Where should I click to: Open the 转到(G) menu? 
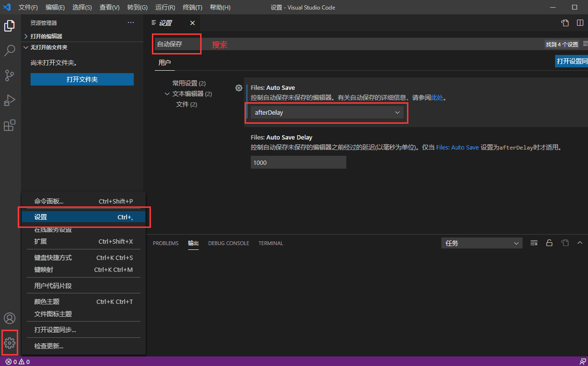(x=138, y=8)
